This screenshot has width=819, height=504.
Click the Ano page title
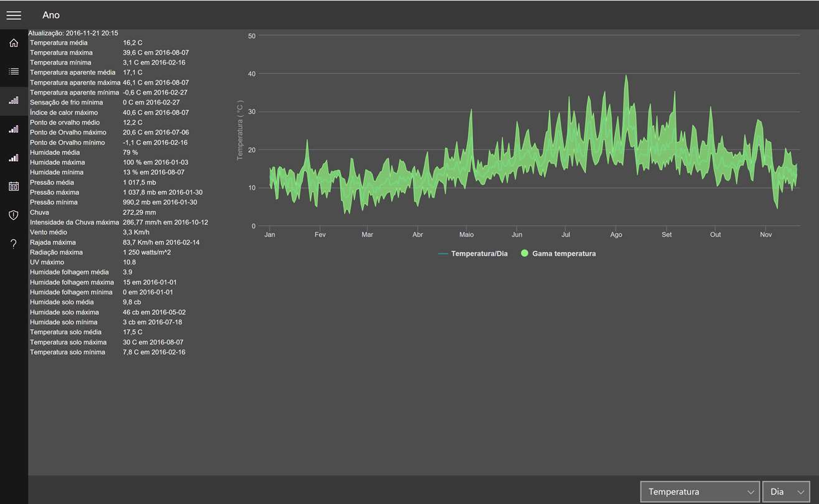51,15
